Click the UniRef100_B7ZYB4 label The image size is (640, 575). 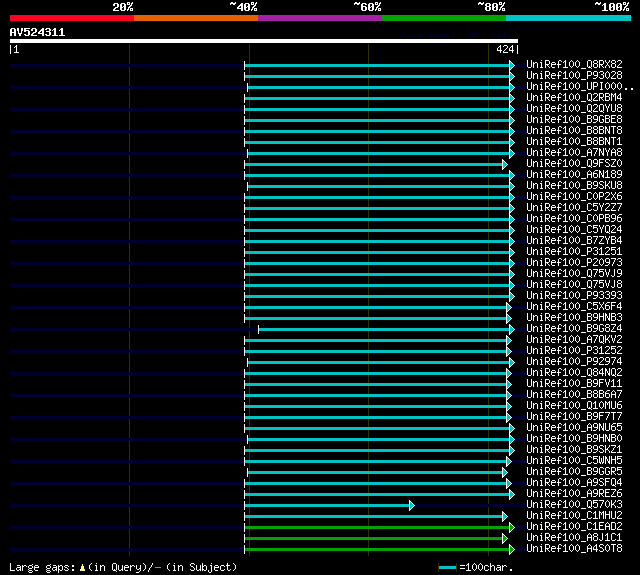[x=574, y=241]
